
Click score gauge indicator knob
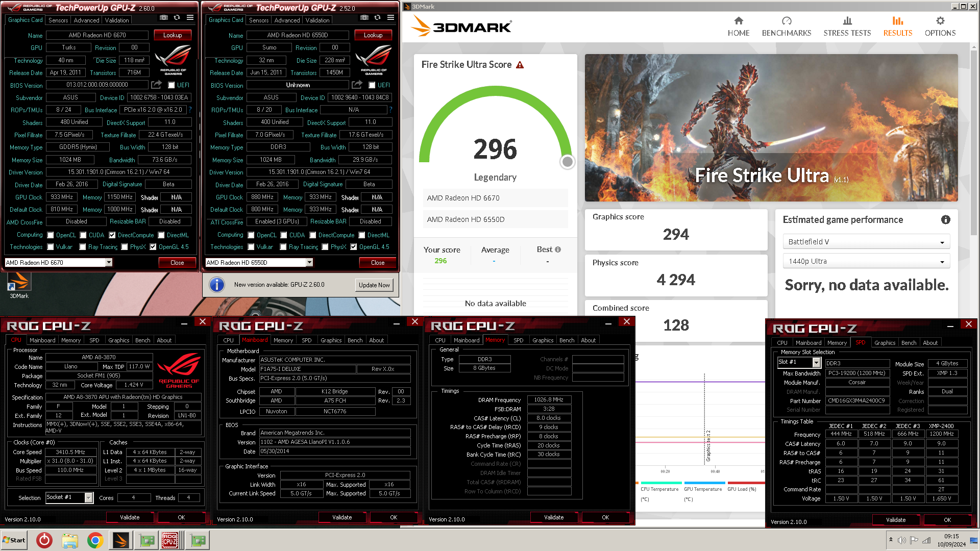tap(567, 162)
